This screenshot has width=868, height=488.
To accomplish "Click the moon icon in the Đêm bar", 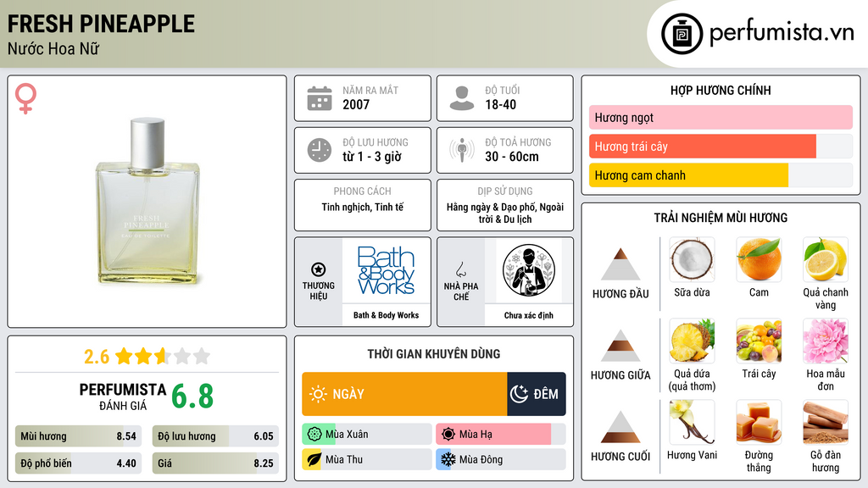I will click(519, 394).
